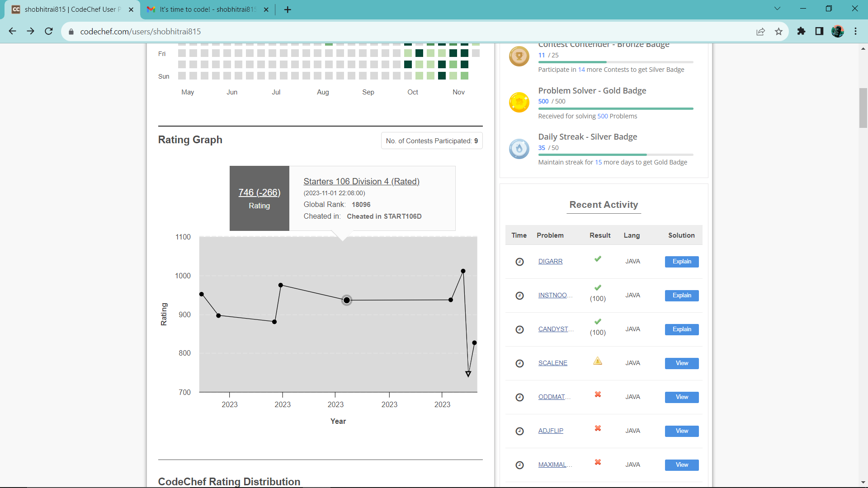Bookmark this page with star icon
The width and height of the screenshot is (868, 488).
(778, 31)
